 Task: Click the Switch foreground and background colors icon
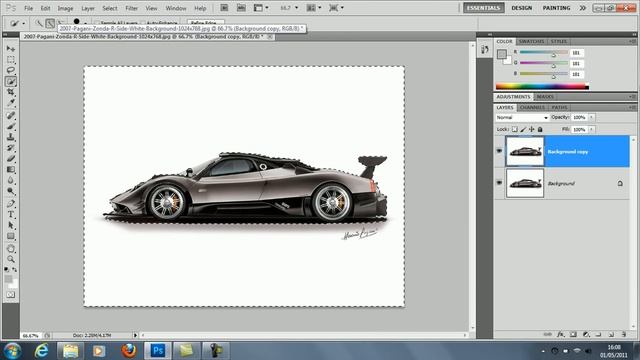[x=15, y=270]
